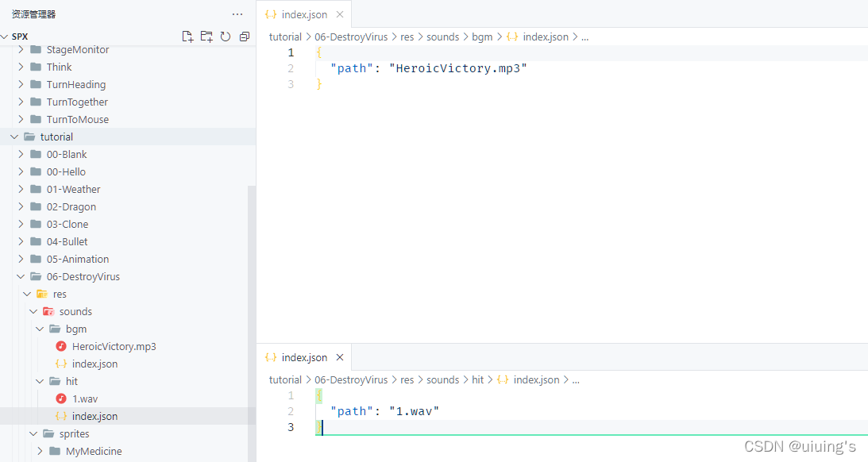Image resolution: width=868 pixels, height=462 pixels.
Task: Click tutorial in the upper breadcrumb
Action: click(285, 37)
